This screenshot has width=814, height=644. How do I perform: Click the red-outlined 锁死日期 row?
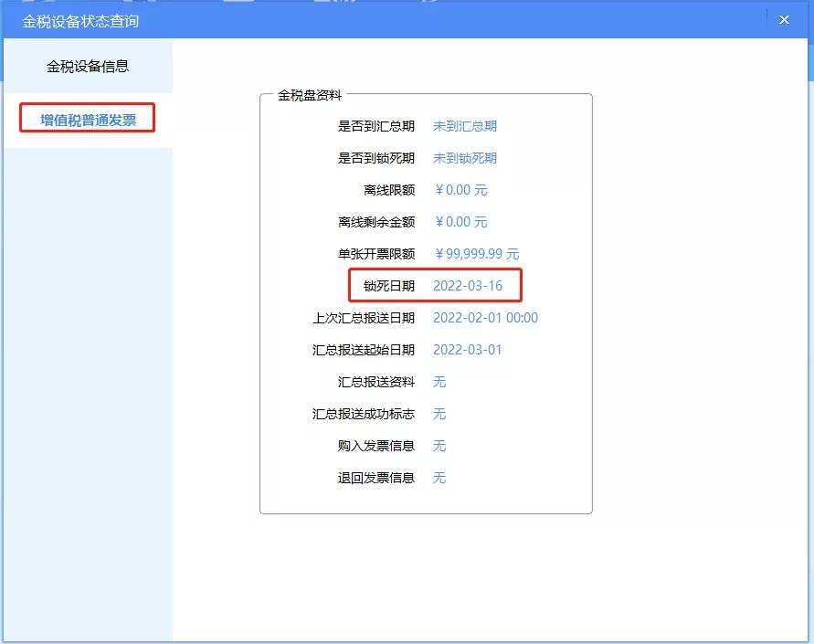pos(439,286)
